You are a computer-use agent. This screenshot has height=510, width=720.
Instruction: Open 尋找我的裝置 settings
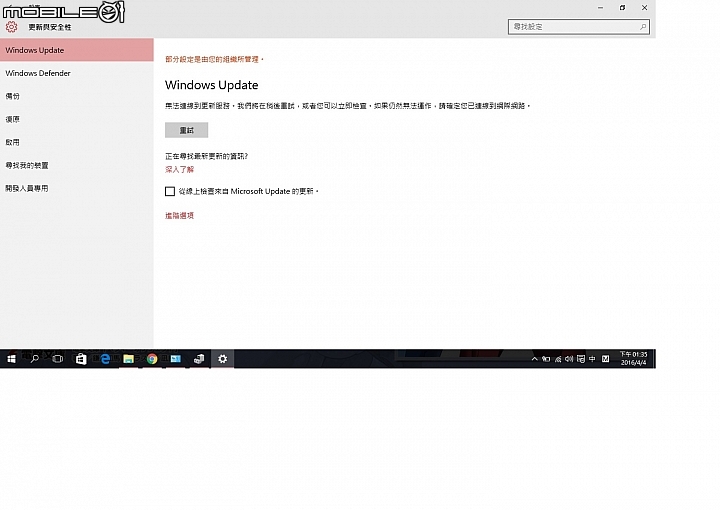[x=77, y=165]
